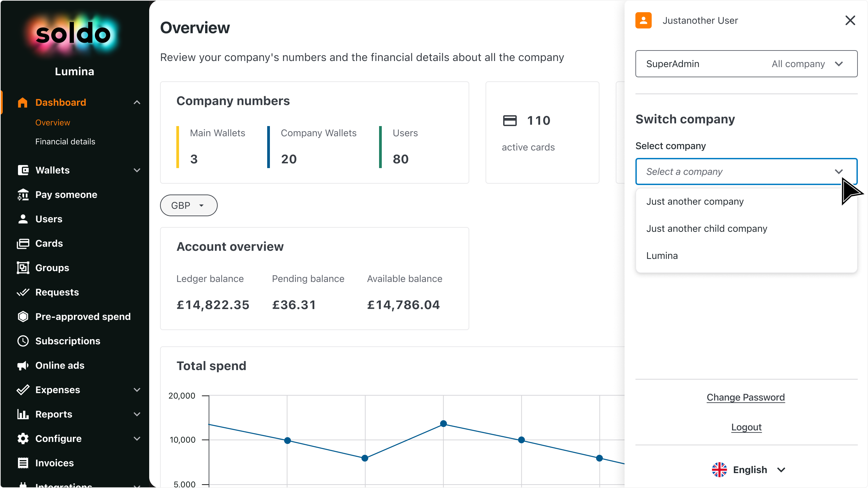This screenshot has height=488, width=868.
Task: Open the English language dropdown
Action: pos(749,470)
